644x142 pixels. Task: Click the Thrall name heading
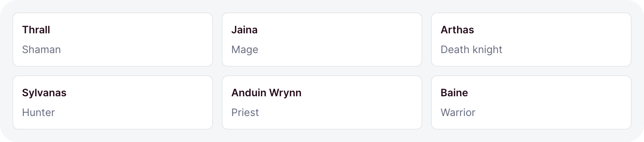click(36, 30)
